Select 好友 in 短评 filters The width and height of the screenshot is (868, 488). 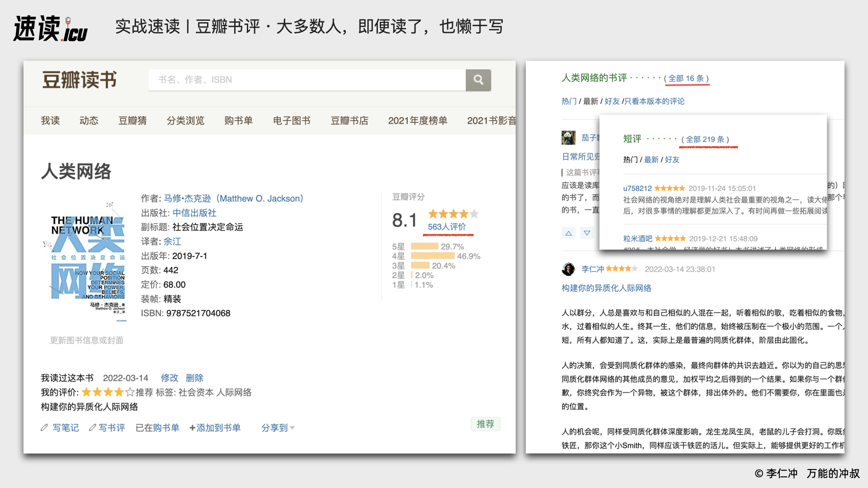coord(672,160)
